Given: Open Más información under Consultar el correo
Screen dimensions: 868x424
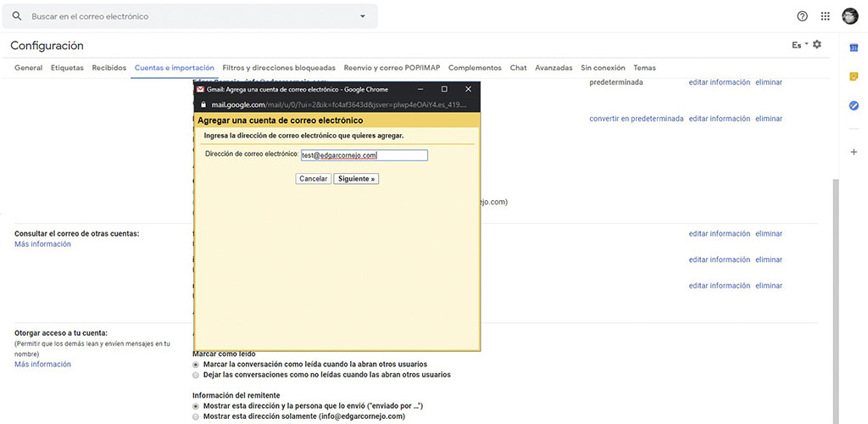Looking at the screenshot, I should click(x=42, y=244).
